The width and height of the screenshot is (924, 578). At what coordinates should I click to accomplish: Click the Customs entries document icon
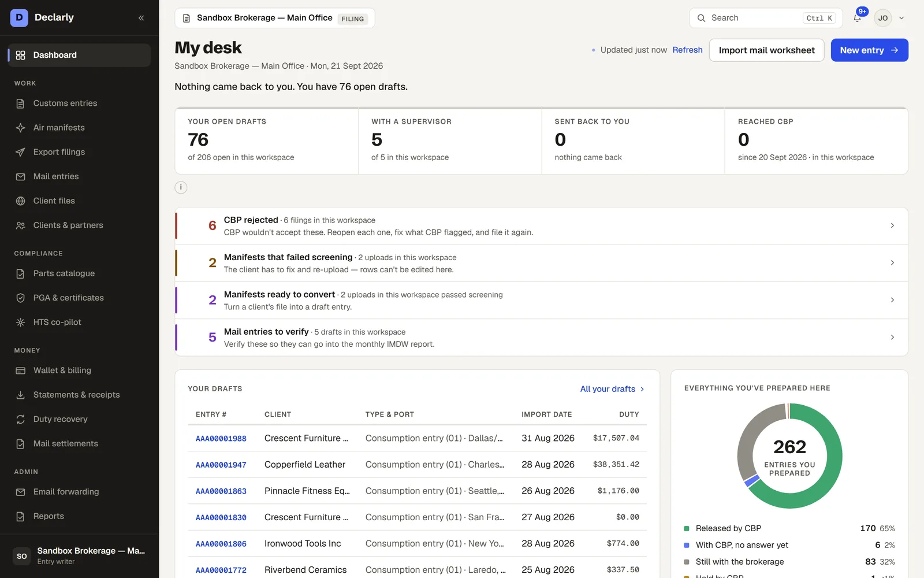(20, 103)
